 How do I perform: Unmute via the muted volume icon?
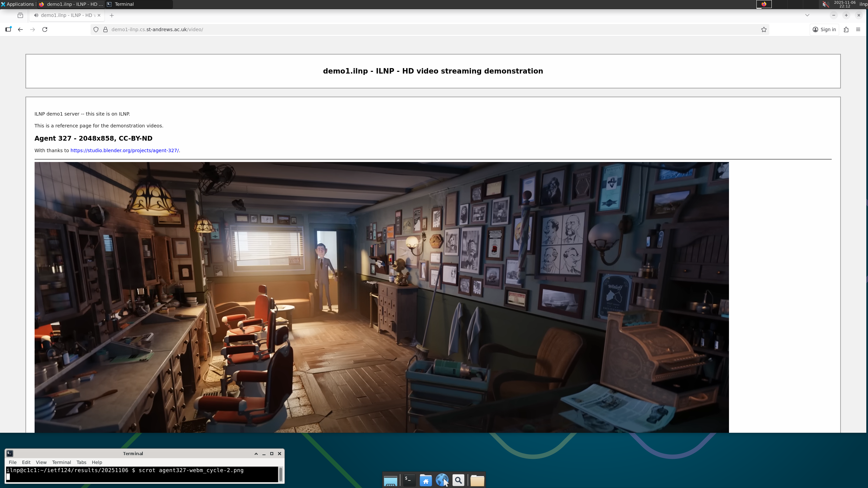[x=826, y=4]
